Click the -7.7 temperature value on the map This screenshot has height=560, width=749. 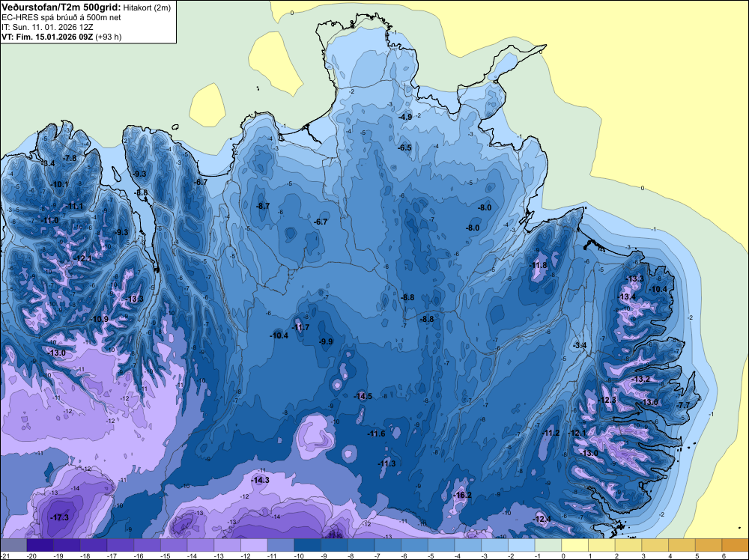tap(684, 405)
